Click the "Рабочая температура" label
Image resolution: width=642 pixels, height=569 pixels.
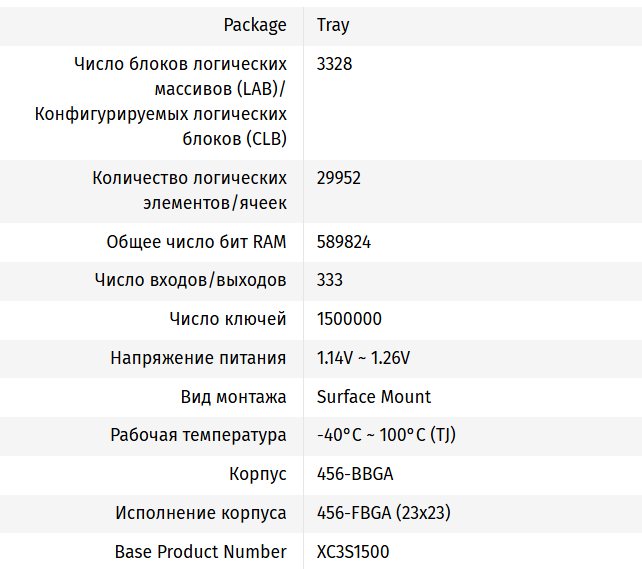pos(198,436)
